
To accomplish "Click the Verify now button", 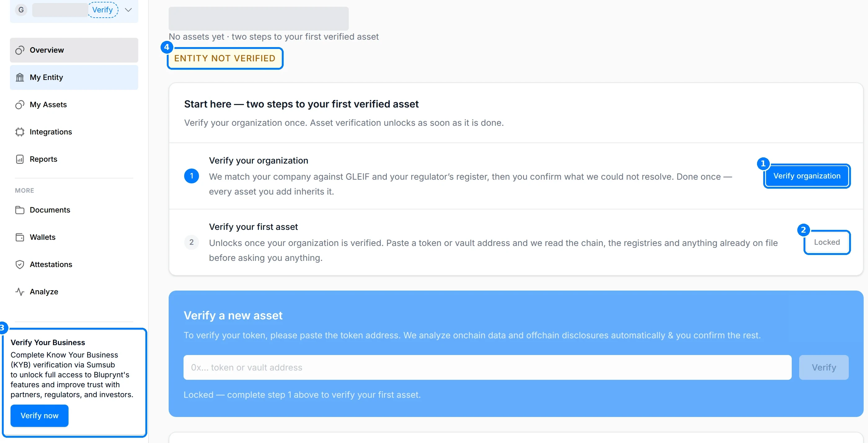I will click(x=39, y=416).
